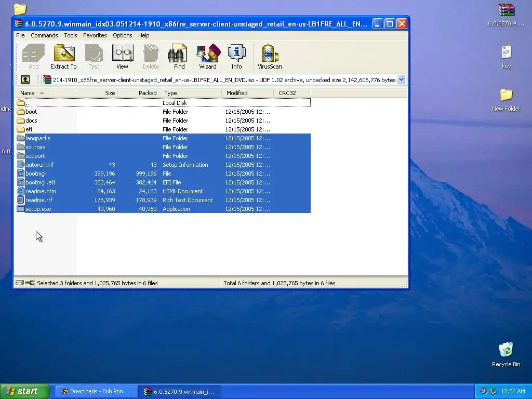Select the support folder row
Viewport: 532px width, 399px height.
163,156
